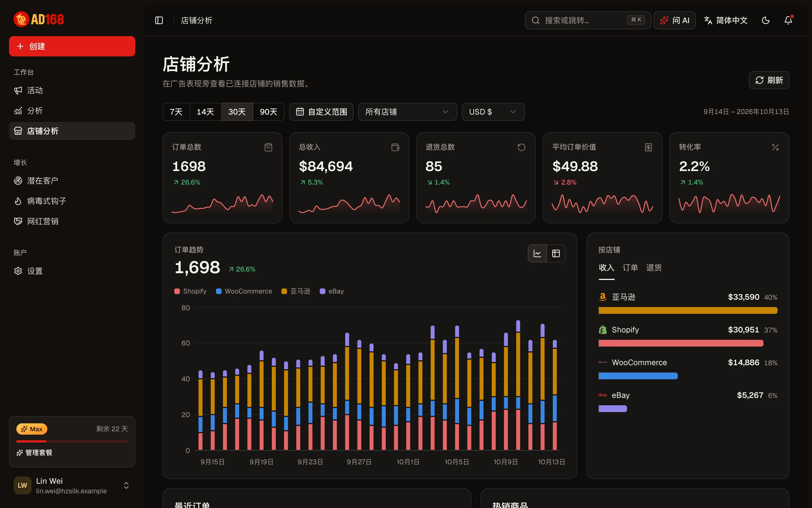Toggle the sidebar panel icon
The width and height of the screenshot is (812, 508).
pyautogui.click(x=159, y=21)
